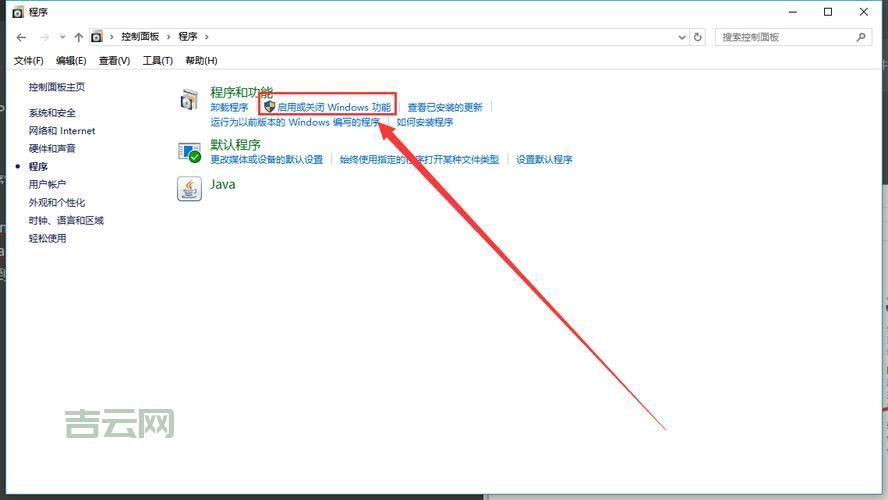888x500 pixels.
Task: Expand the address bar history dropdown
Action: pos(681,37)
